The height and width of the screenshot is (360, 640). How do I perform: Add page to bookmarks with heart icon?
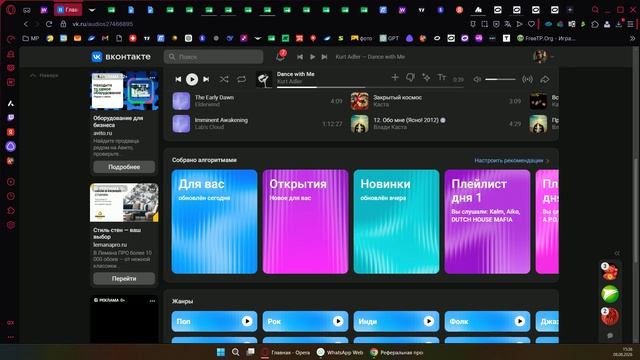click(x=531, y=24)
